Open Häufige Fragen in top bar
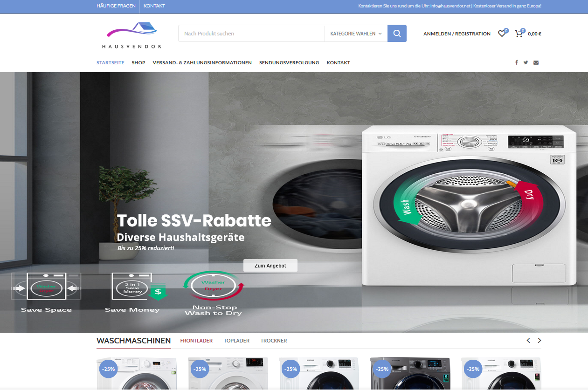588x390 pixels. tap(116, 6)
